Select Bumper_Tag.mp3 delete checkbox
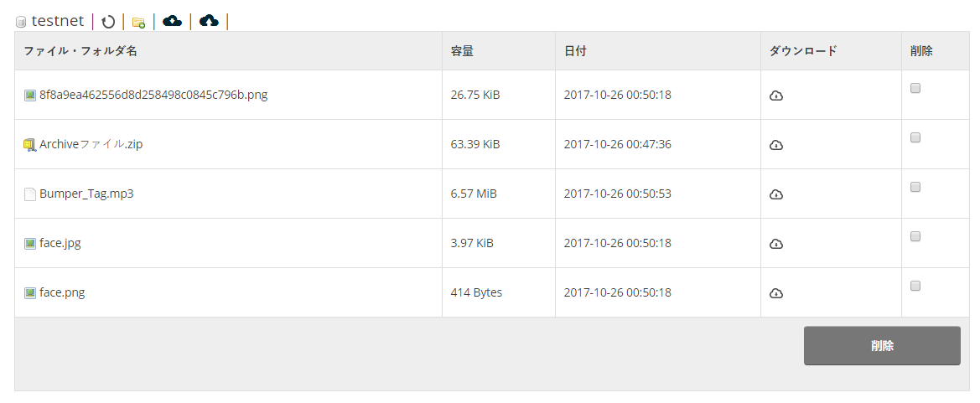This screenshot has height=403, width=980. [915, 187]
